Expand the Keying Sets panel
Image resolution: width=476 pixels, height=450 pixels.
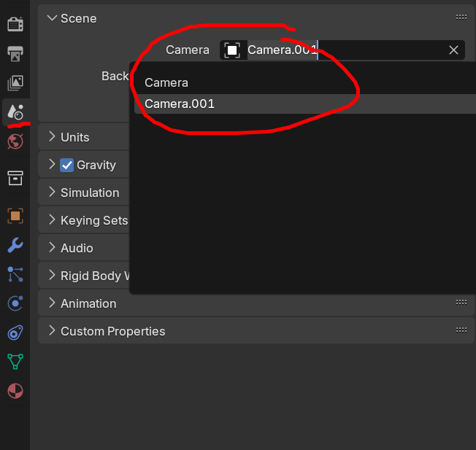pyautogui.click(x=53, y=220)
